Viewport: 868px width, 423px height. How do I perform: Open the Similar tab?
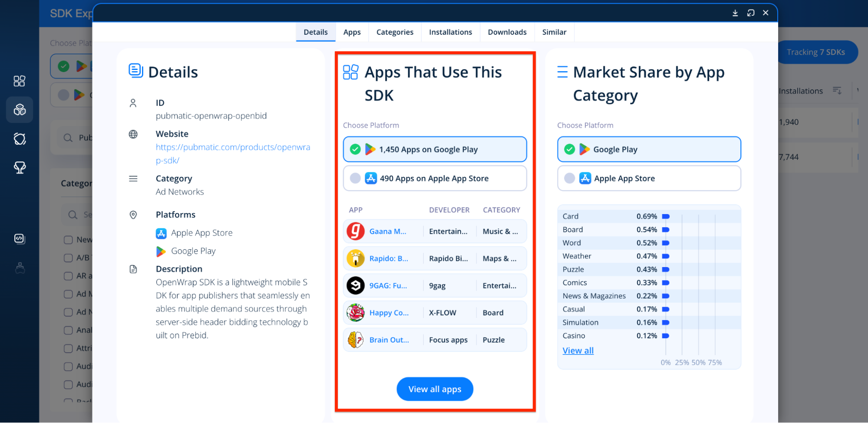(554, 32)
